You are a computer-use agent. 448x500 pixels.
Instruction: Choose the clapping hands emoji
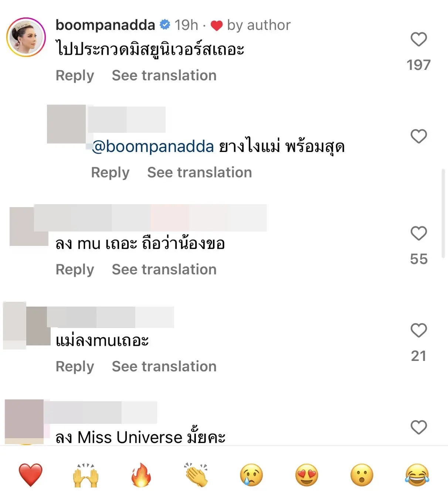[x=196, y=475]
